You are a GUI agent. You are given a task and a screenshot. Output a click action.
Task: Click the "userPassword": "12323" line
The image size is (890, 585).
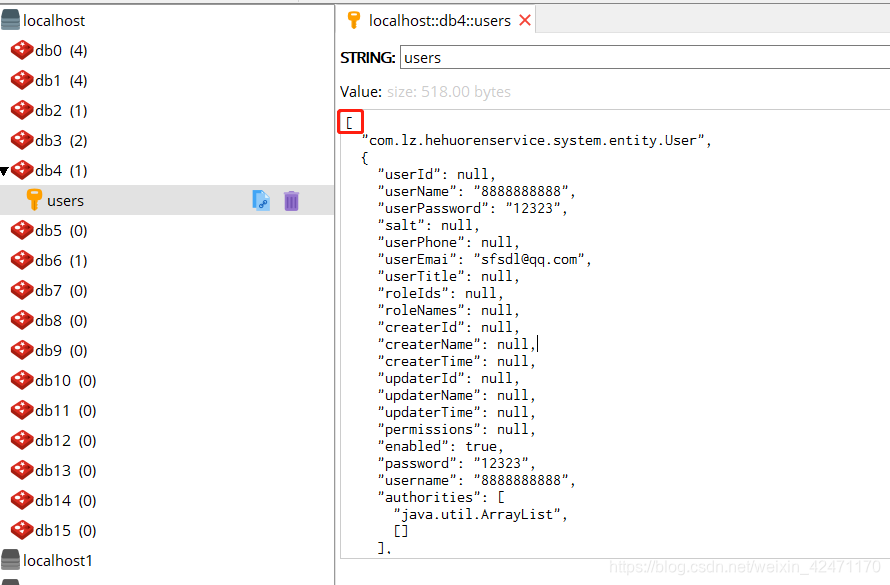point(473,208)
